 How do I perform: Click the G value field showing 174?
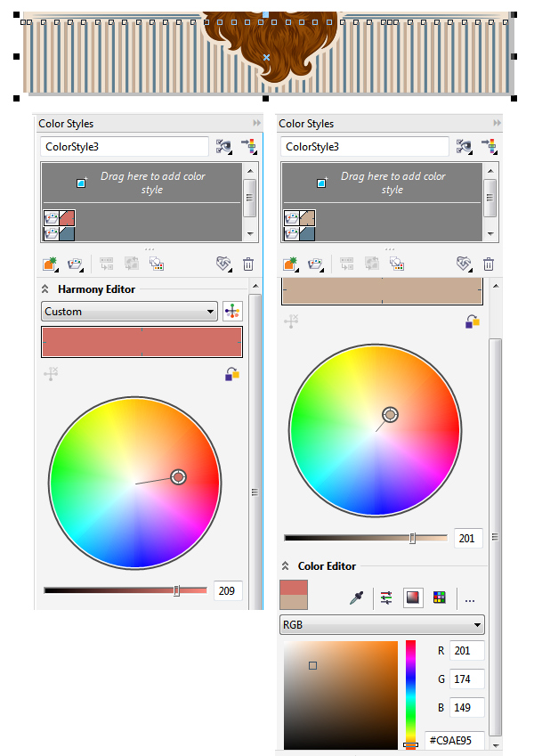(467, 679)
